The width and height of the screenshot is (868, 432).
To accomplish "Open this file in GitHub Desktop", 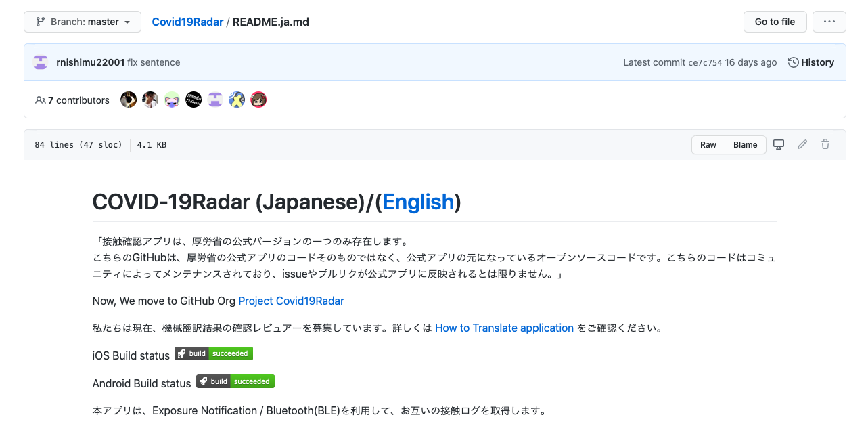I will pos(779,144).
